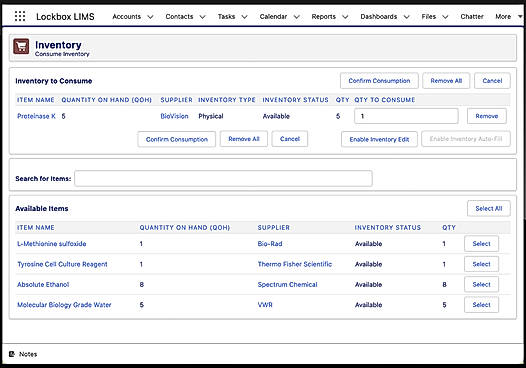Viewport: 526px width, 368px height.
Task: Click Available Items SUPPLIER column header
Action: 273,227
